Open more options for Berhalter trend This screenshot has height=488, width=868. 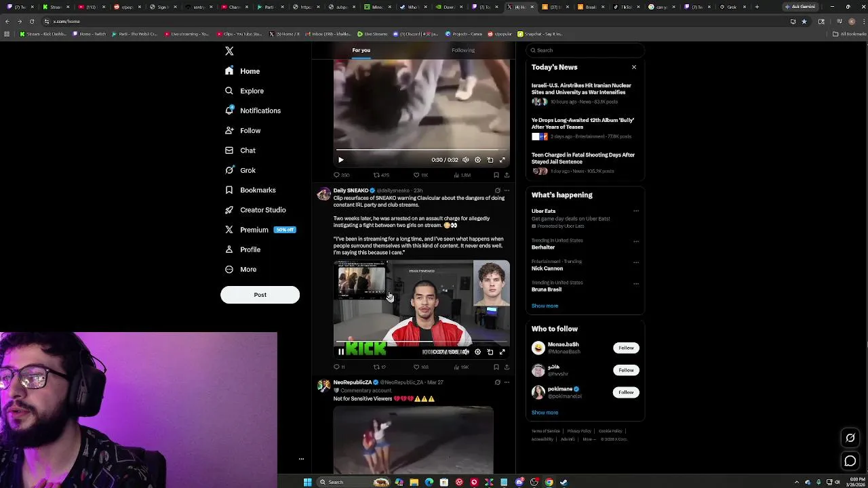[636, 241]
